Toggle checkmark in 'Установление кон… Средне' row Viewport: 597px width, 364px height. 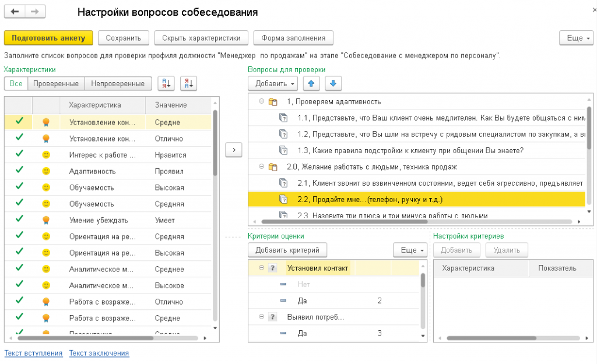point(19,121)
